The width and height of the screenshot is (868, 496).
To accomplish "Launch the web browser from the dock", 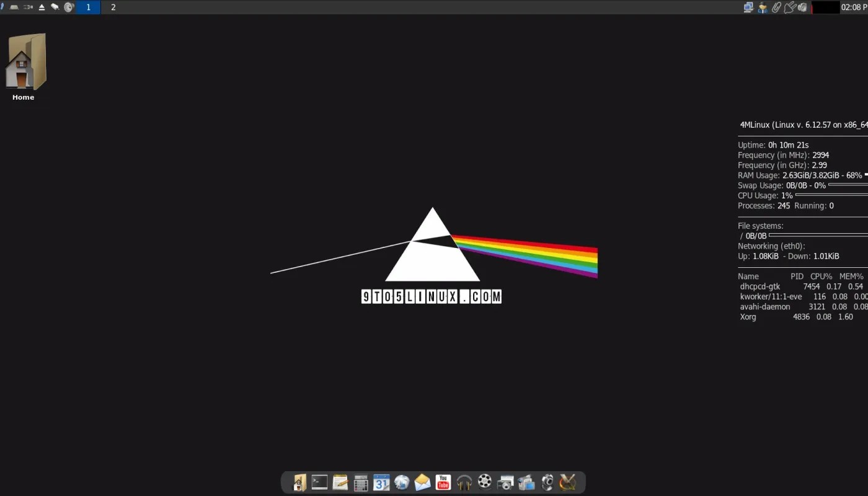I will (x=402, y=482).
